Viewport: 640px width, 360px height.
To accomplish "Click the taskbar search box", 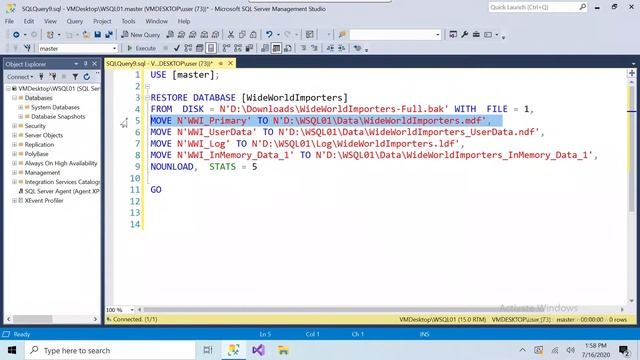I will [110, 350].
